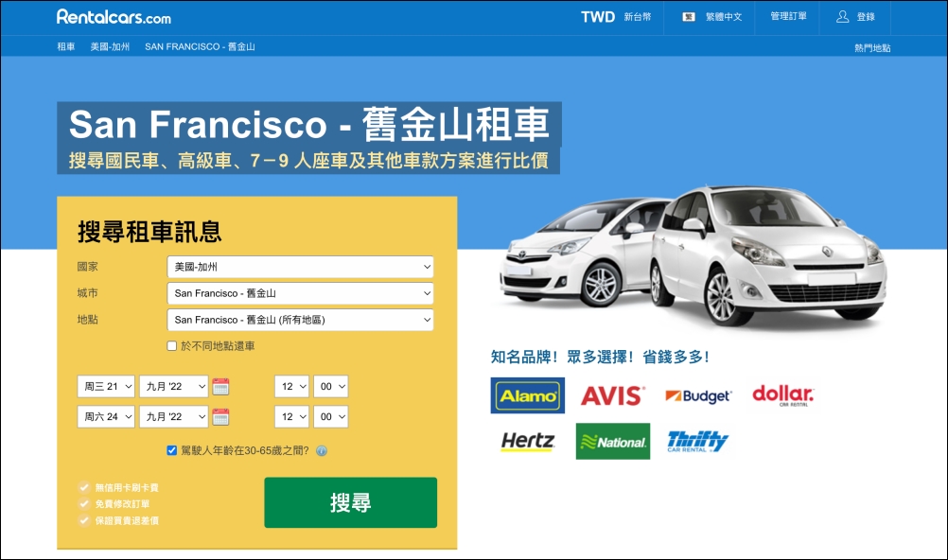The image size is (948, 560).
Task: Click the white cars image
Action: click(693, 254)
